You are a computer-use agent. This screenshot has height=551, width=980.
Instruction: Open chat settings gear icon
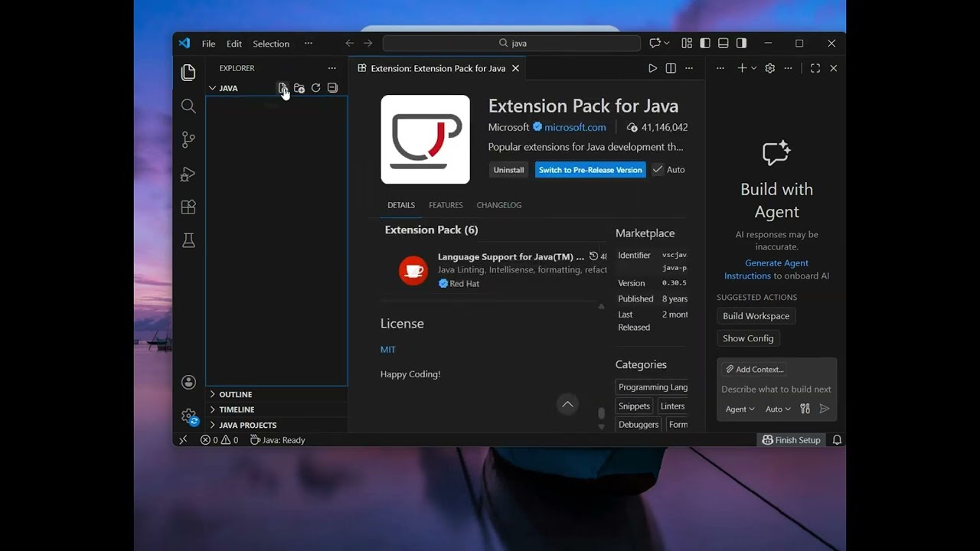click(770, 68)
